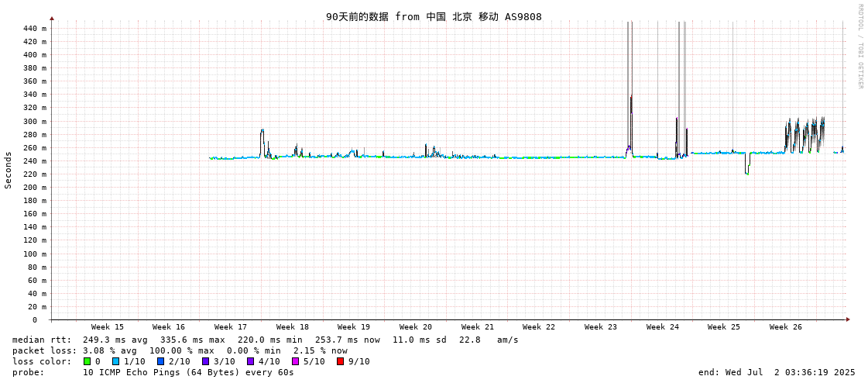Click the red 9/10 loss color swatch
Image resolution: width=868 pixels, height=383 pixels.
click(x=341, y=361)
